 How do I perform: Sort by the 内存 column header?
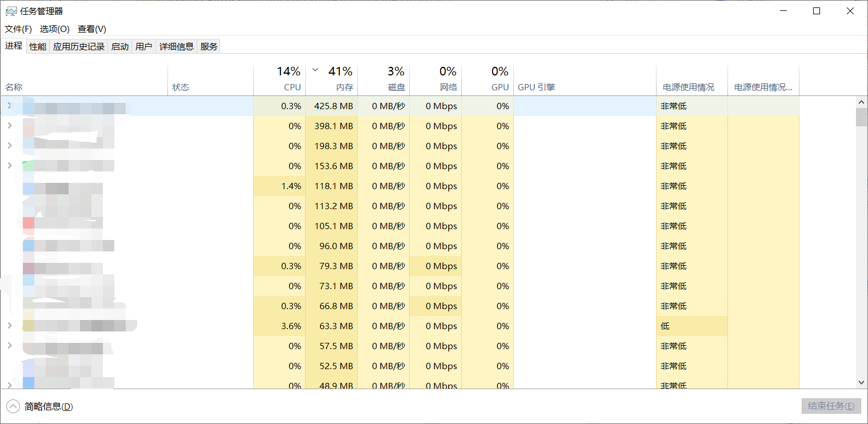pos(331,80)
